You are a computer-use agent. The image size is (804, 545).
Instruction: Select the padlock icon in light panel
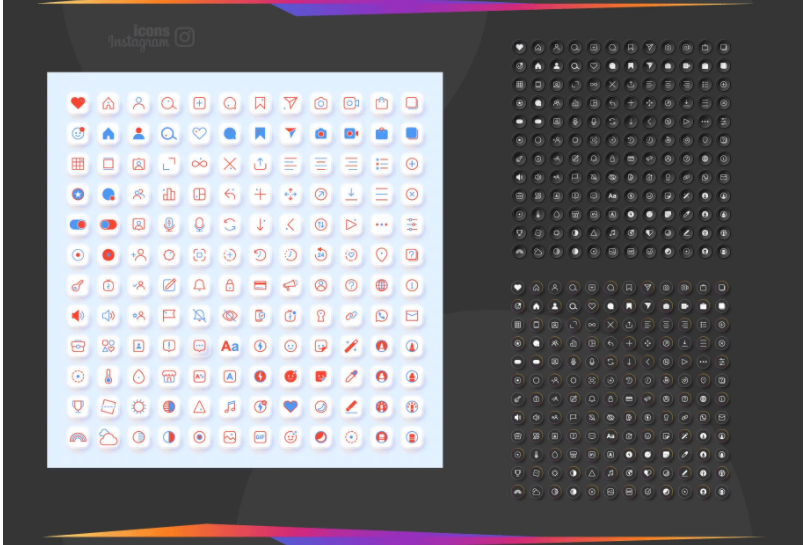click(x=230, y=286)
